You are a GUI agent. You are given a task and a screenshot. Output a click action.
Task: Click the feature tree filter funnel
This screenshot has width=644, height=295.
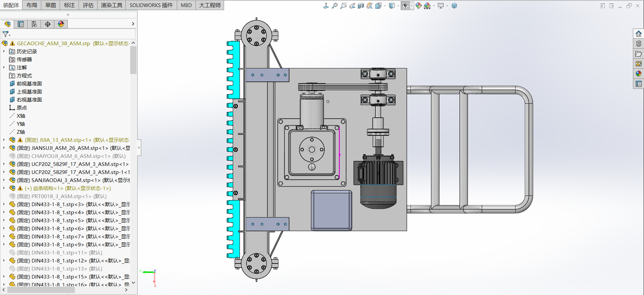click(6, 34)
